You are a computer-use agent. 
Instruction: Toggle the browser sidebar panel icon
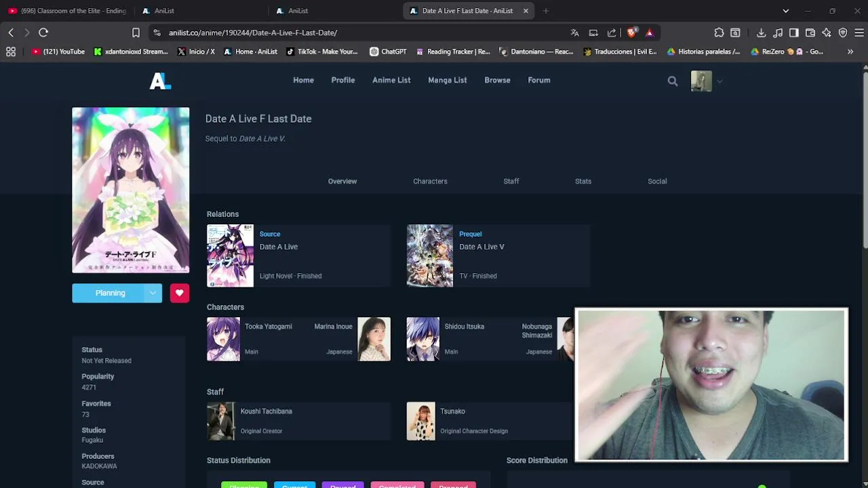click(x=794, y=33)
